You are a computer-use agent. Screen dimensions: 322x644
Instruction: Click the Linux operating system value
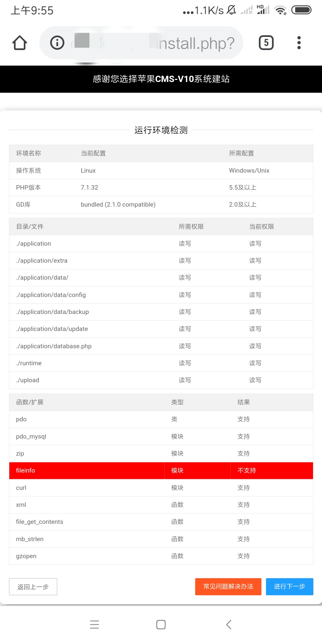(88, 171)
